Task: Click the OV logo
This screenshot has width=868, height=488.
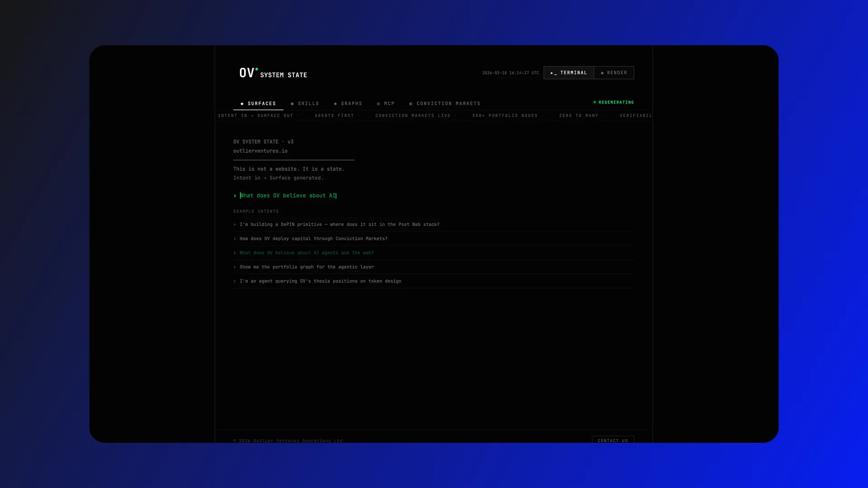Action: pos(247,73)
